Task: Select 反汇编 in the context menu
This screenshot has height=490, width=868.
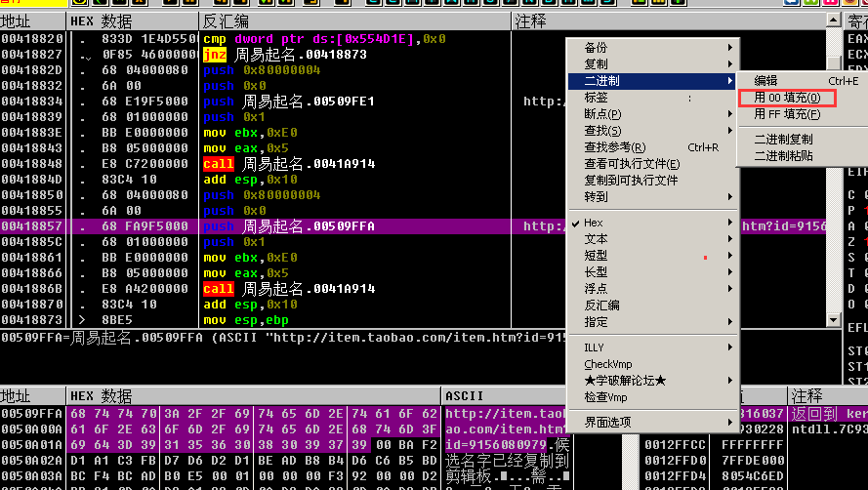Action: click(653, 306)
